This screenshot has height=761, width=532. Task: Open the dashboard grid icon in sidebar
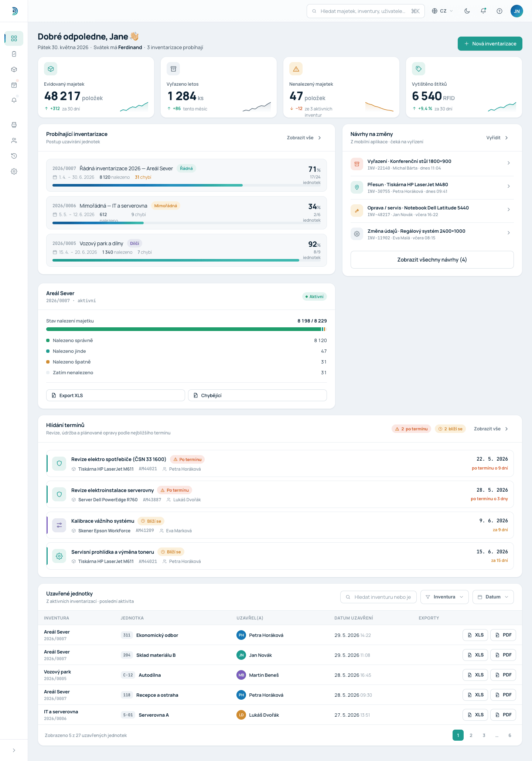coord(14,38)
